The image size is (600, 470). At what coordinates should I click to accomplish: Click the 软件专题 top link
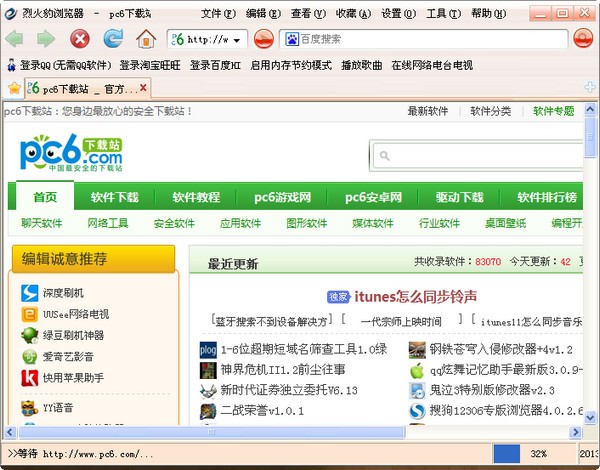click(554, 111)
